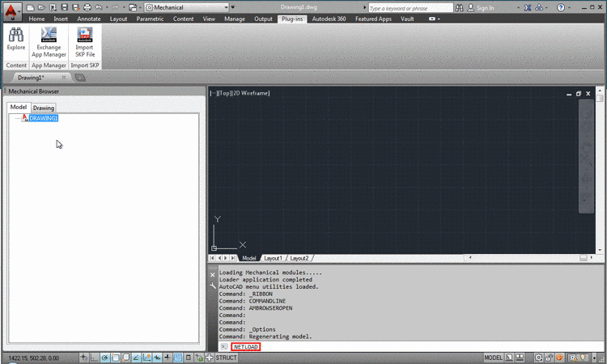Toggle the STRUCT button in status bar

click(x=226, y=358)
